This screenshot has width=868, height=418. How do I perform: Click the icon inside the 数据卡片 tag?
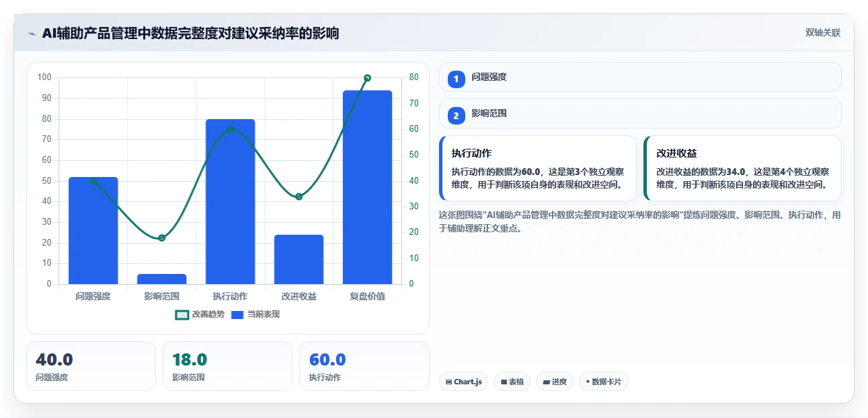point(588,382)
